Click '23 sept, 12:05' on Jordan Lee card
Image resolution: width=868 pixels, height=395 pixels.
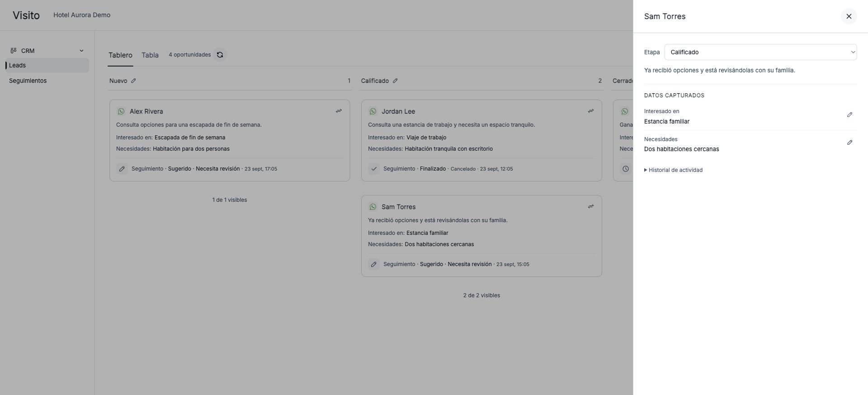point(496,169)
